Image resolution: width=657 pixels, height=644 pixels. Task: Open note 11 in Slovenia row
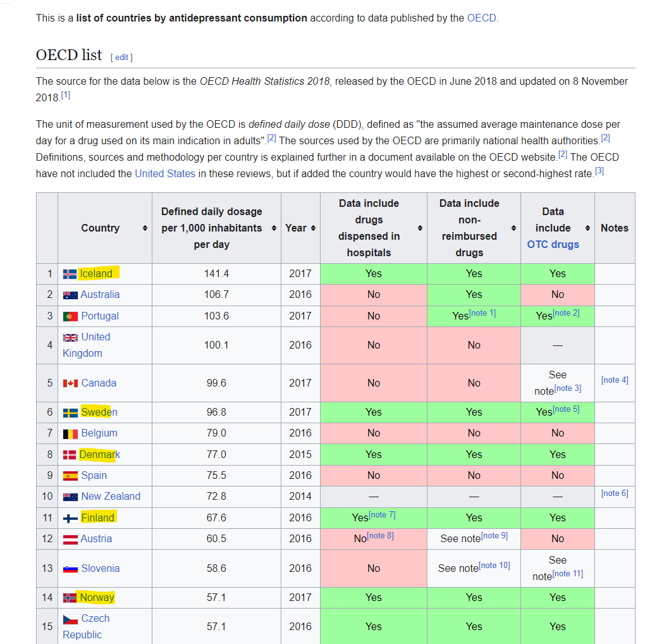pos(568,574)
